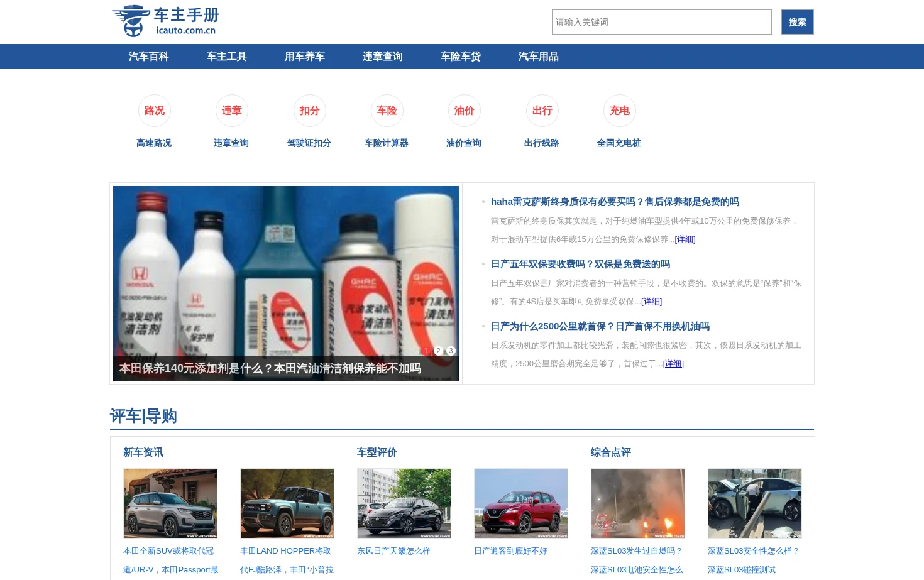Open the 车险计算器 link
Viewport: 924px width, 580px height.
(x=387, y=143)
